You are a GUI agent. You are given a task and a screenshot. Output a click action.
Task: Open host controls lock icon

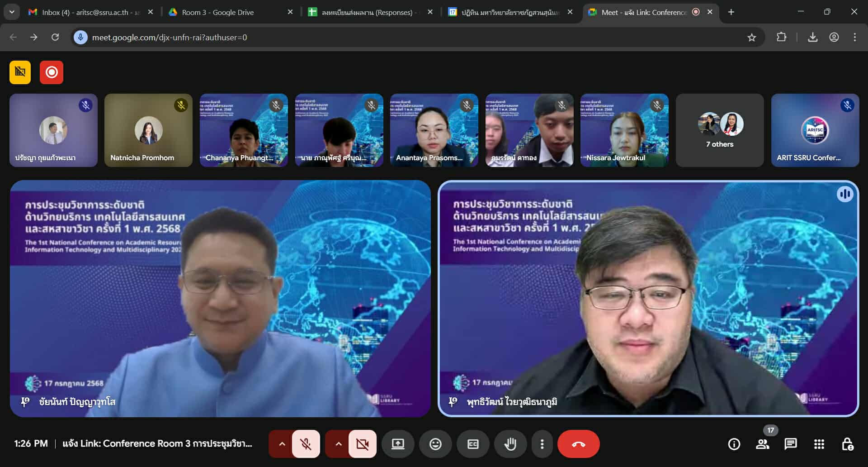click(847, 444)
